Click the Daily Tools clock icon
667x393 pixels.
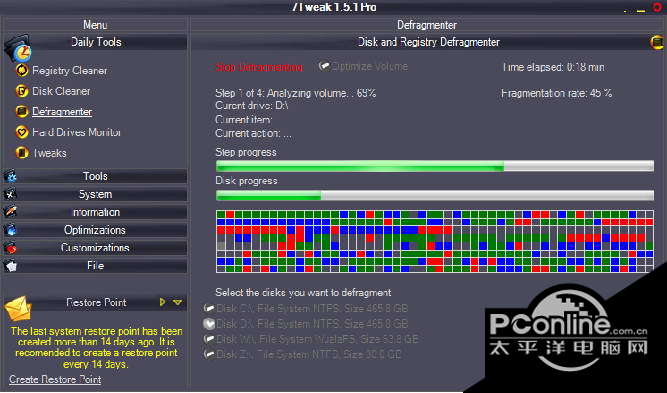19,48
